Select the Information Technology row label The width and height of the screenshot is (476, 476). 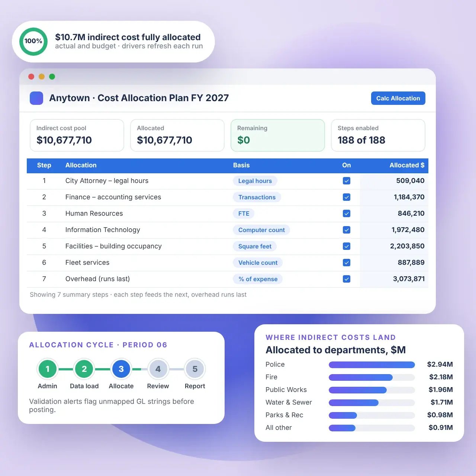pyautogui.click(x=103, y=230)
